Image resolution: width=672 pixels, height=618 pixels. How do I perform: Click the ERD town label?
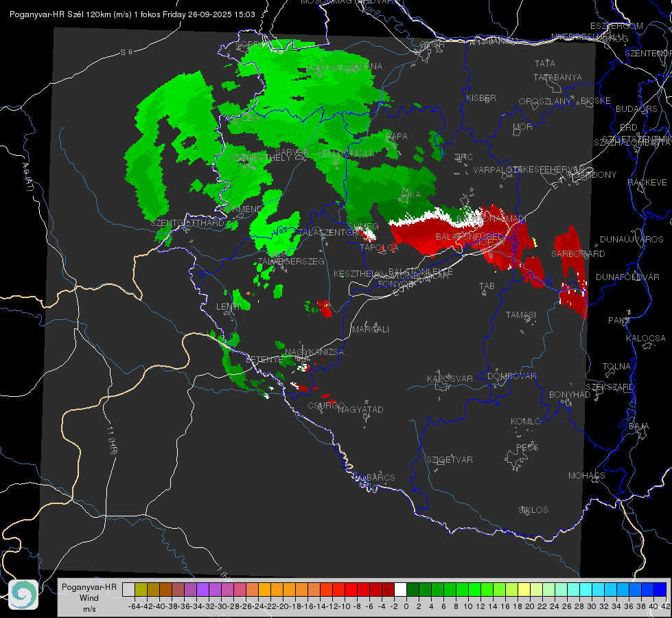[629, 128]
